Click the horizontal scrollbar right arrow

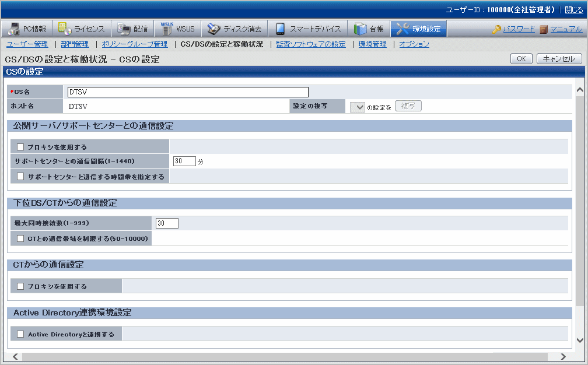(x=563, y=356)
